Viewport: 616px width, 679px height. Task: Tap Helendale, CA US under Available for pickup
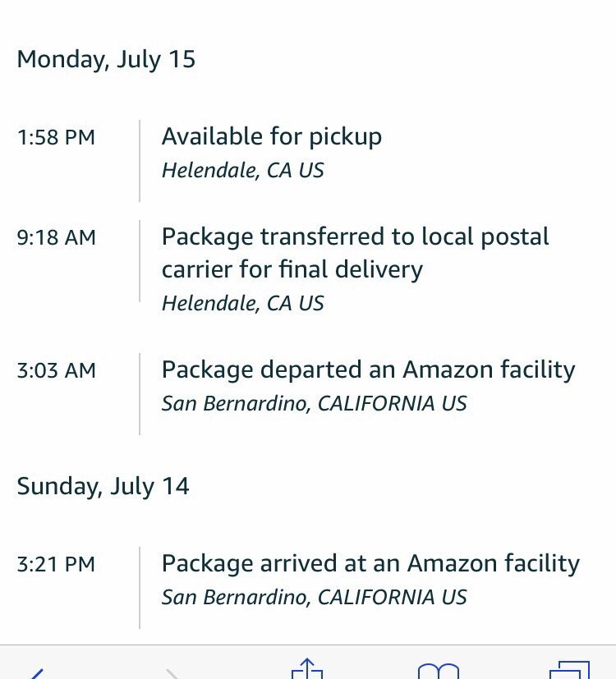[x=242, y=171]
